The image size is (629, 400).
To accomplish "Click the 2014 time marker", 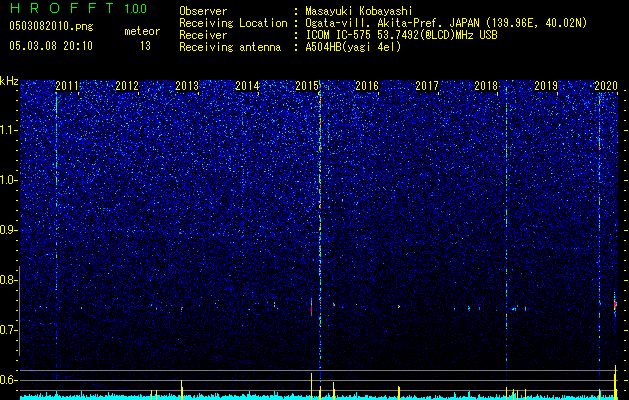I will tap(247, 85).
